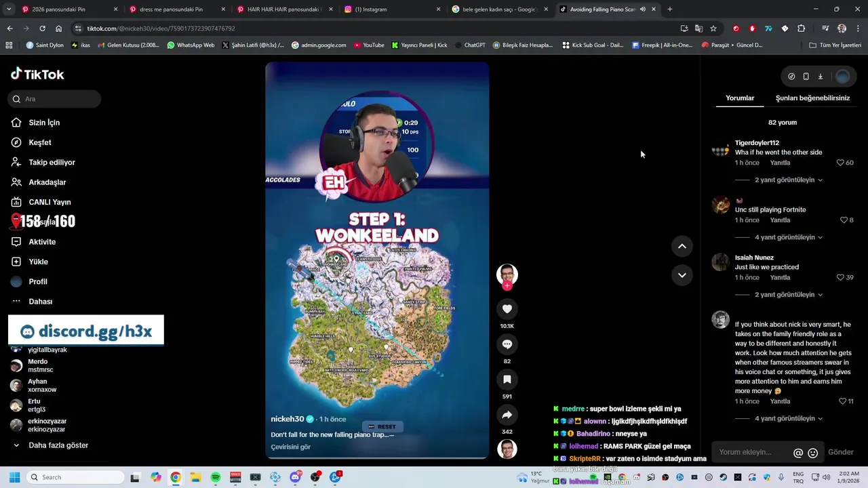This screenshot has width=868, height=488.
Task: Install app icon in address bar
Action: 684,28
